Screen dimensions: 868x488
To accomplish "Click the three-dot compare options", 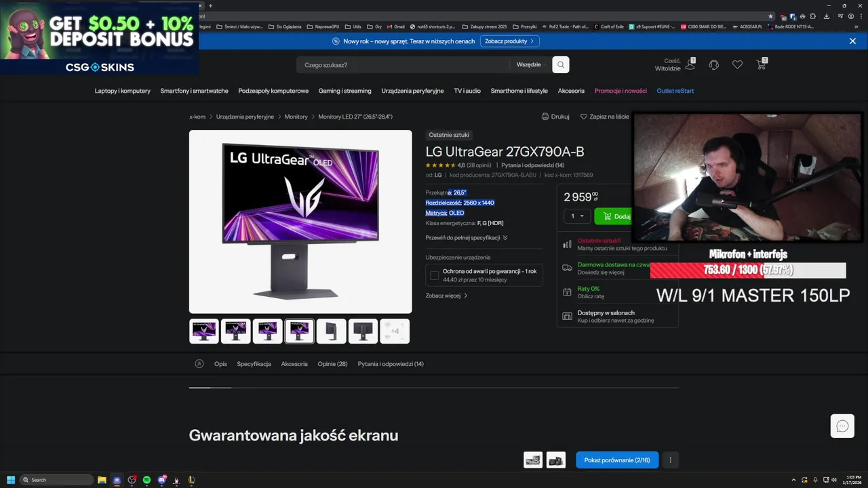I will tap(670, 460).
